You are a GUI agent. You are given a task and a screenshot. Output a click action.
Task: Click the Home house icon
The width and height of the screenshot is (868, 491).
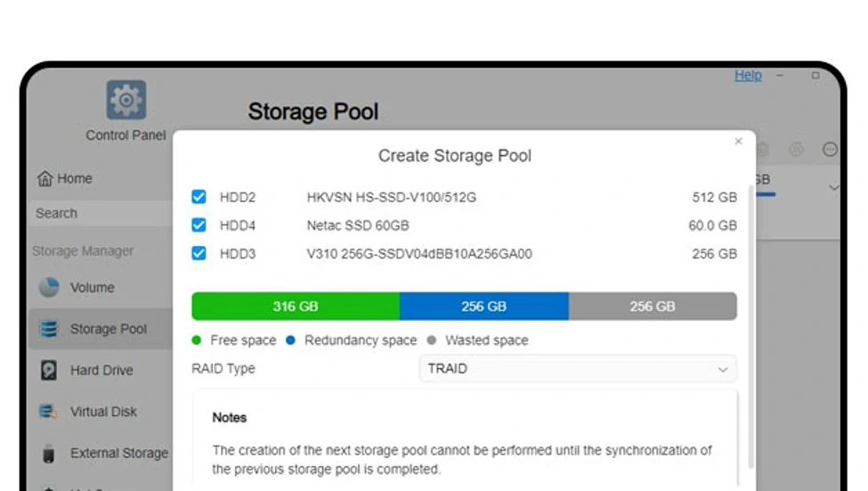pyautogui.click(x=45, y=178)
